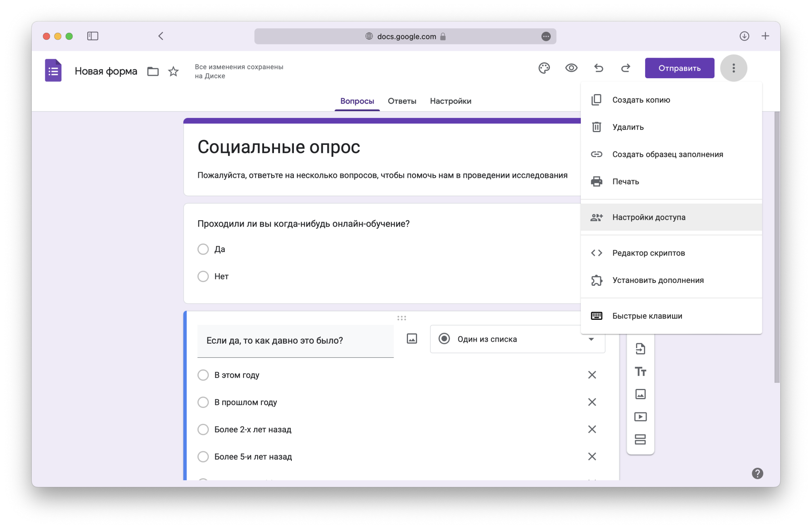Open theme customization palette icon

(x=544, y=68)
